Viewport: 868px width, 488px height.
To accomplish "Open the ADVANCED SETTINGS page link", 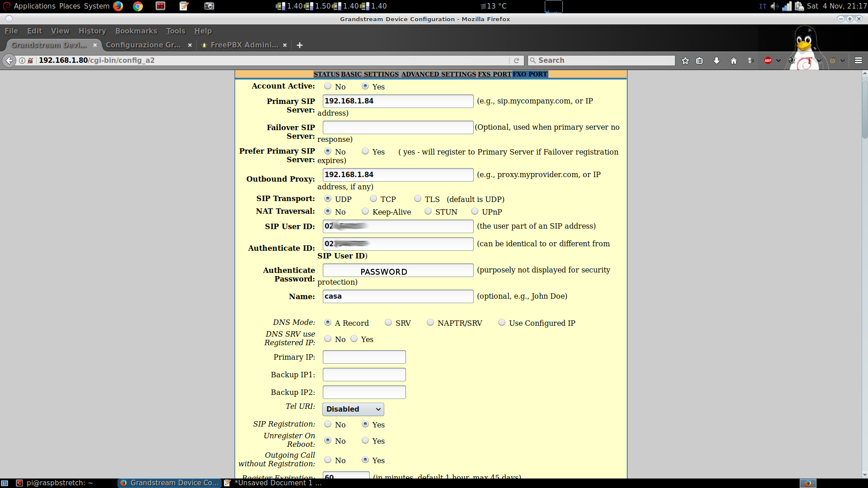I will (439, 74).
